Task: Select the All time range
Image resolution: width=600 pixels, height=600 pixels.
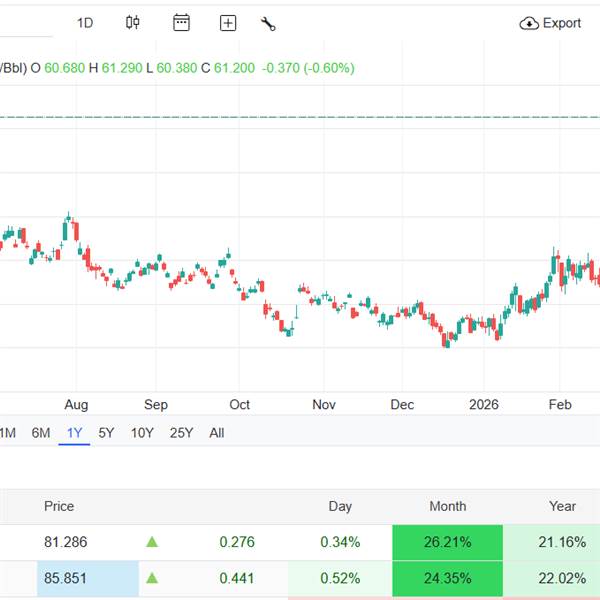Action: coord(216,433)
